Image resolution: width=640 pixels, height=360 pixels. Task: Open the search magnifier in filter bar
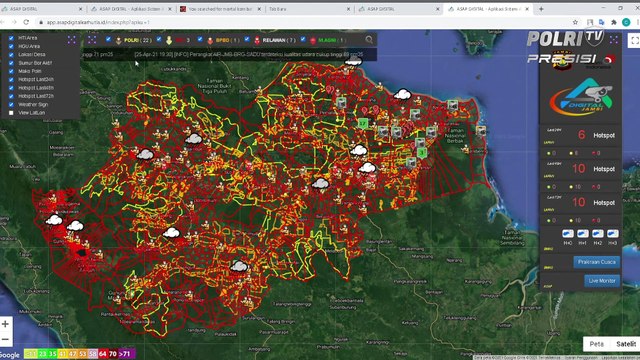point(369,40)
